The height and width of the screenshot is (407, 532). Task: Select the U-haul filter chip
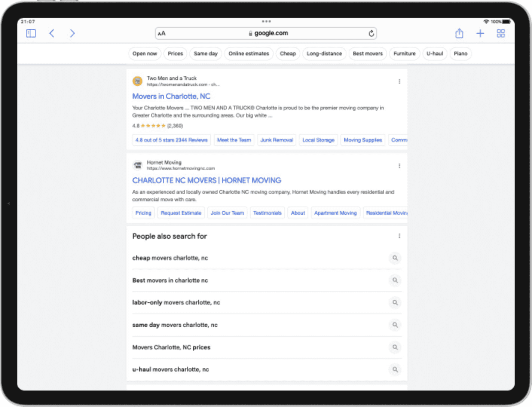435,53
